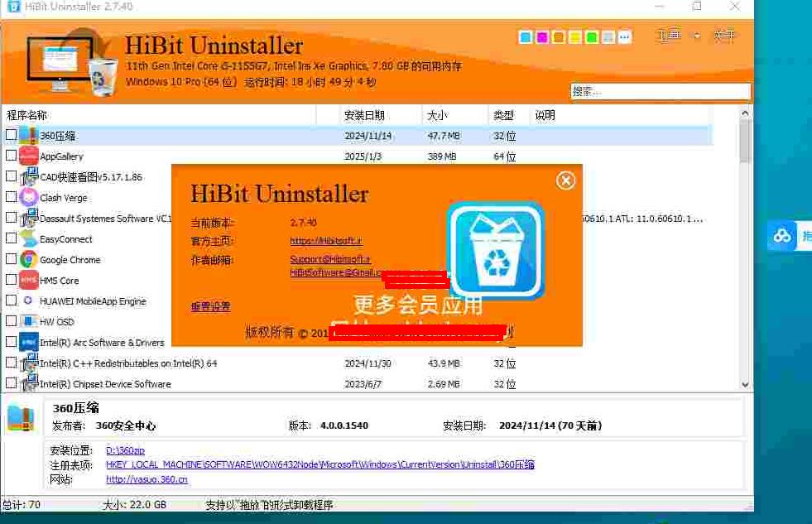Click the 总计: 70 status bar text
The width and height of the screenshot is (812, 524).
tap(22, 504)
